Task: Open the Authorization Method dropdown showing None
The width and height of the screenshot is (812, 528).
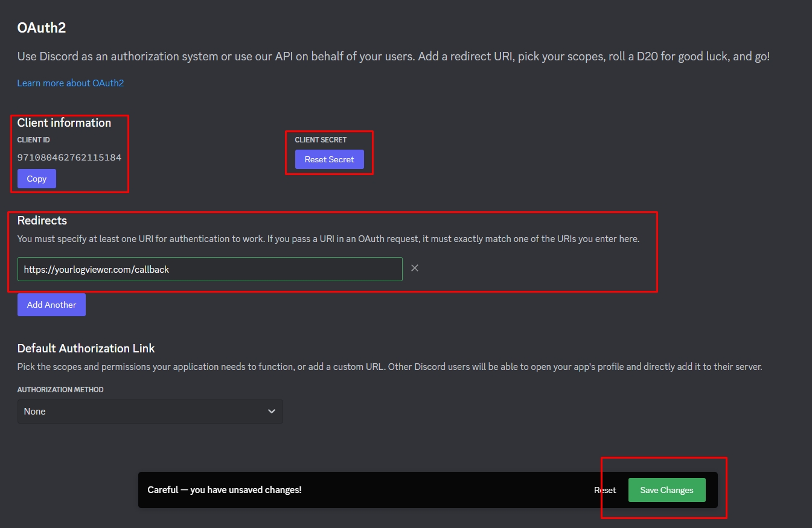Action: coord(149,411)
